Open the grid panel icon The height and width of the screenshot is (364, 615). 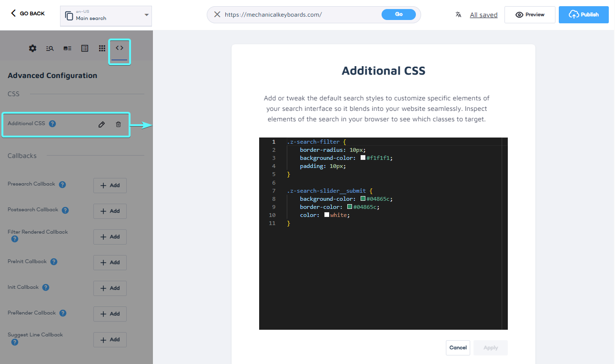pyautogui.click(x=101, y=48)
